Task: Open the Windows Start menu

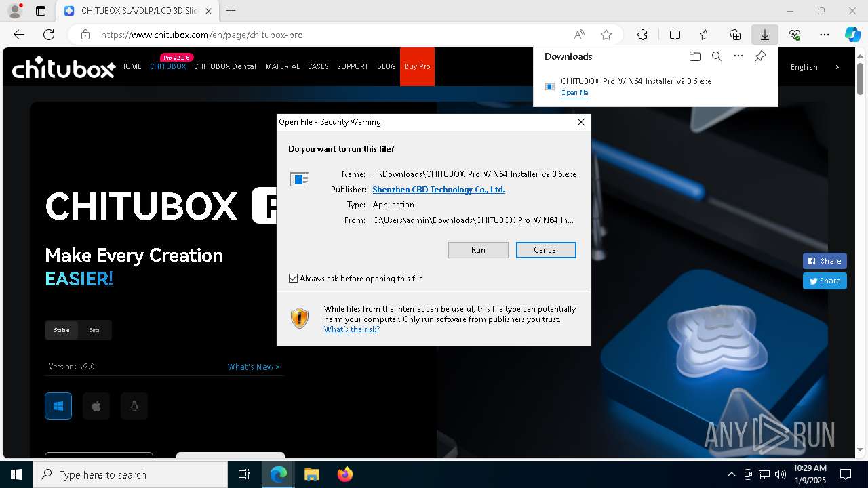Action: pyautogui.click(x=16, y=474)
